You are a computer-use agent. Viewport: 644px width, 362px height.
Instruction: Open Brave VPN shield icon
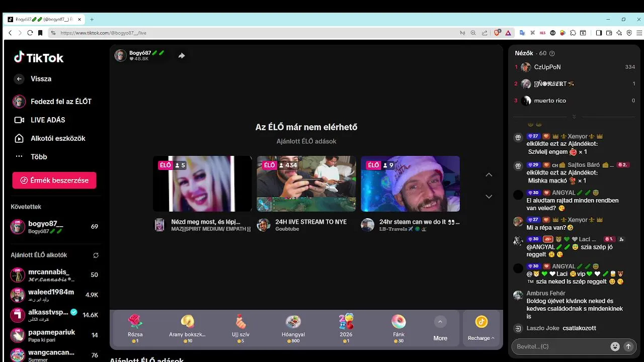(x=629, y=33)
